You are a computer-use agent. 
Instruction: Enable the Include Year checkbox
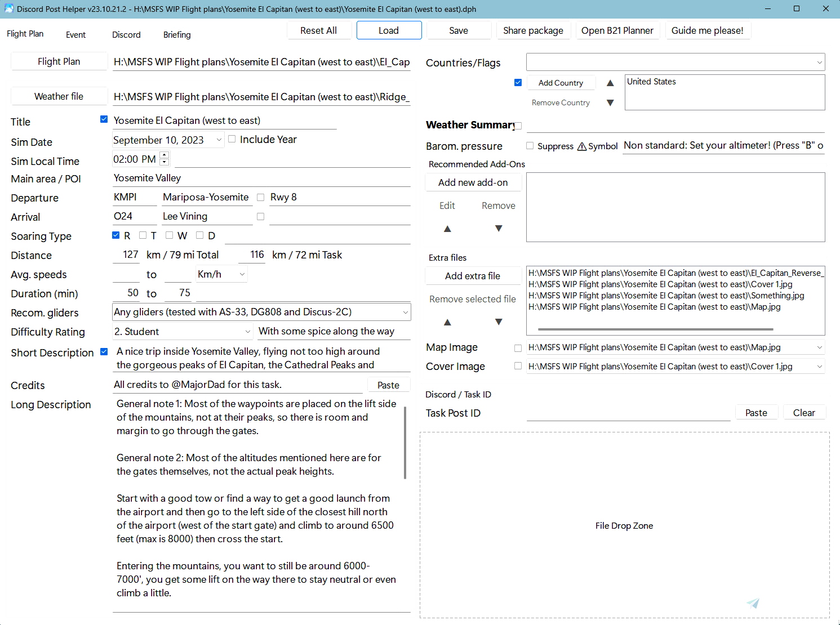(232, 139)
